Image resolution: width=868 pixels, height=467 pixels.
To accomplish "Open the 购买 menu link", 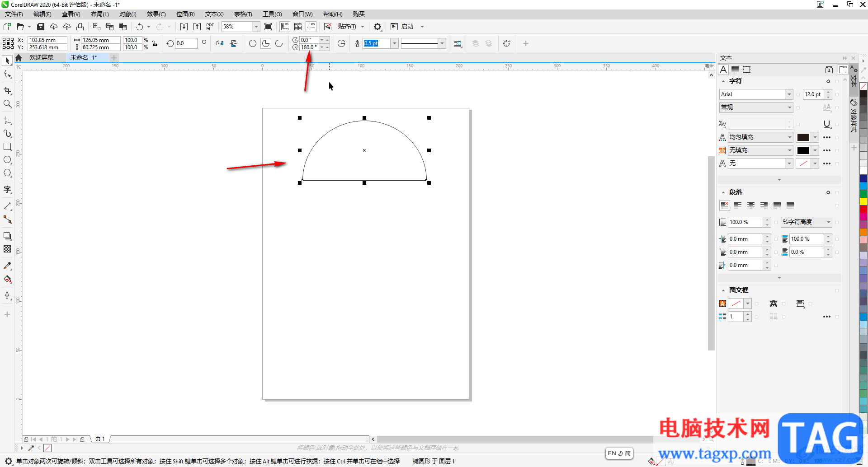I will (359, 14).
